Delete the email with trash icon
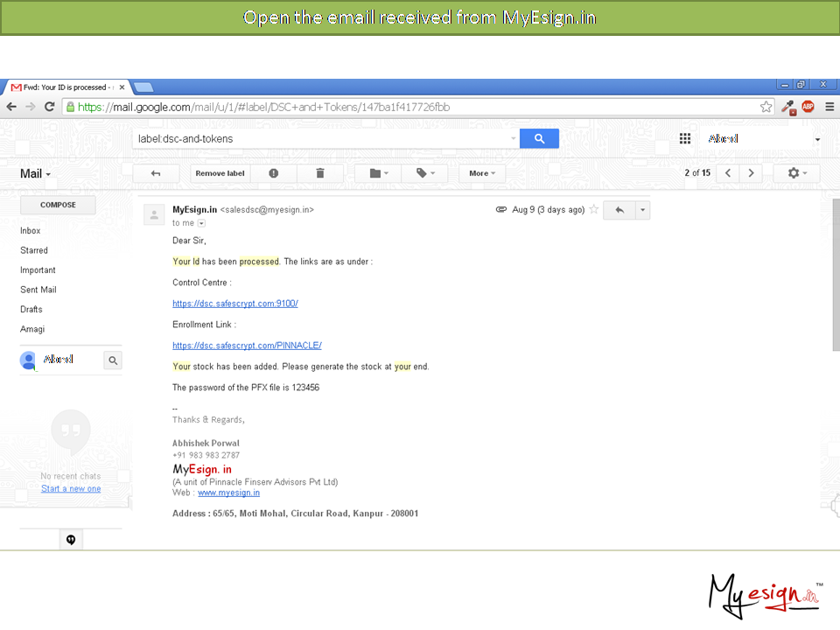The image size is (840, 630). point(320,173)
